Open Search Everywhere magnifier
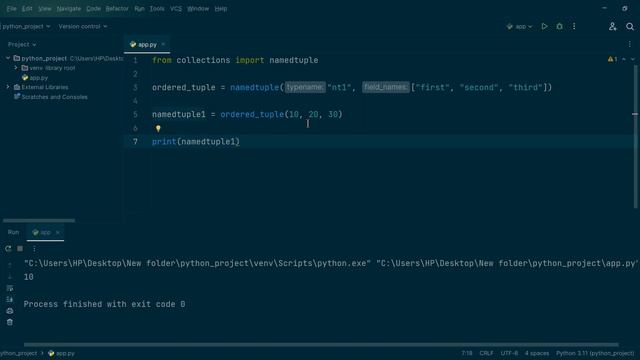Image resolution: width=640 pixels, height=360 pixels. click(630, 26)
